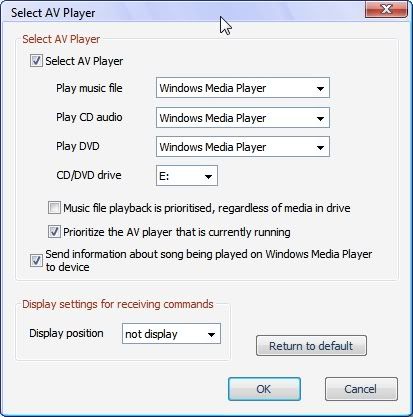
Task: Enable music file playback prioritised checkbox
Action: pos(54,208)
